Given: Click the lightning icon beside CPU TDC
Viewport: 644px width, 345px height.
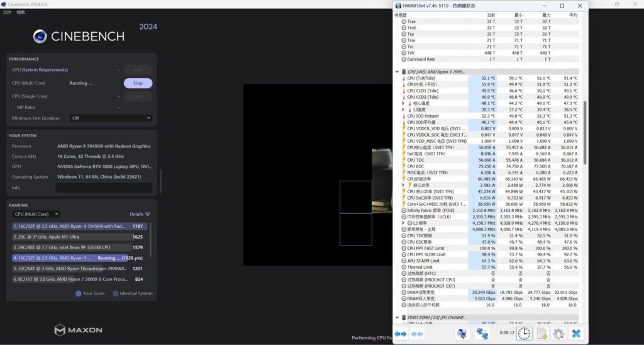Looking at the screenshot, I should pos(404,160).
